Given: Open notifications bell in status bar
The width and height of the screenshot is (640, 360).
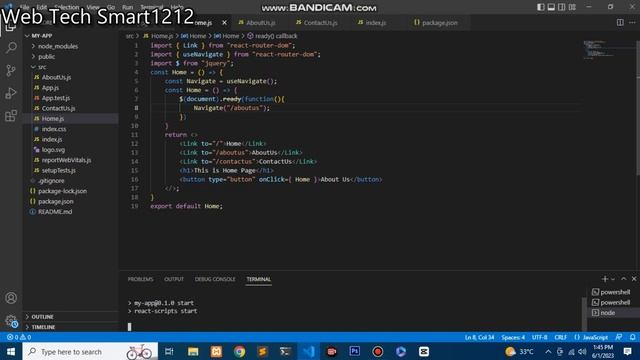Looking at the screenshot, I should pyautogui.click(x=632, y=337).
